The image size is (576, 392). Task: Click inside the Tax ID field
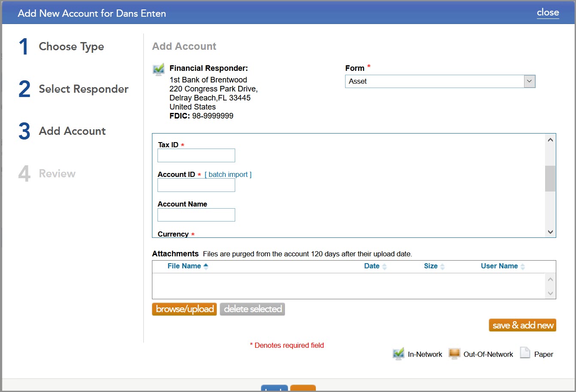tap(196, 155)
